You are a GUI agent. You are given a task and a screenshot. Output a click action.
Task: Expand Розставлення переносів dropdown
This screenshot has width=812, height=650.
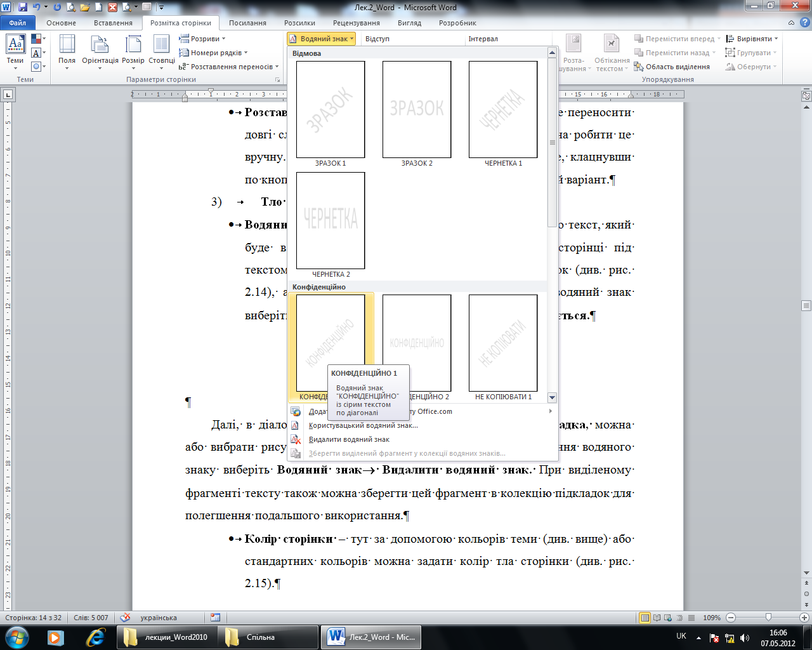click(229, 67)
